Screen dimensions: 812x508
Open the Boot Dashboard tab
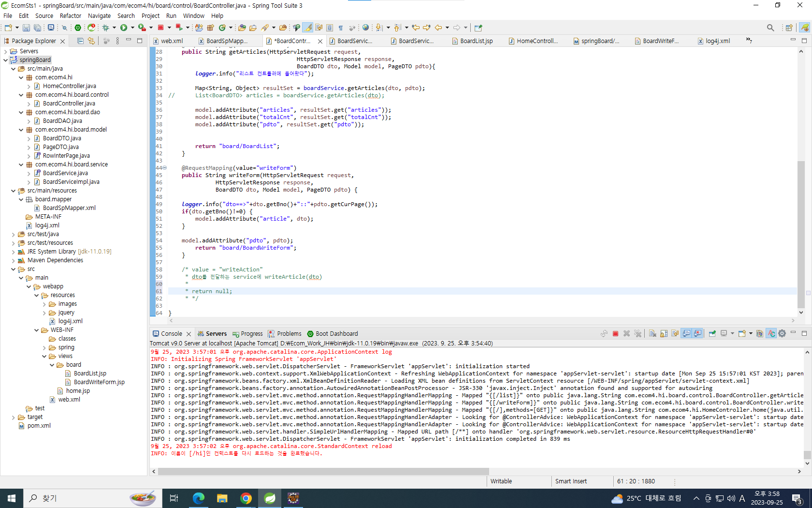click(333, 333)
